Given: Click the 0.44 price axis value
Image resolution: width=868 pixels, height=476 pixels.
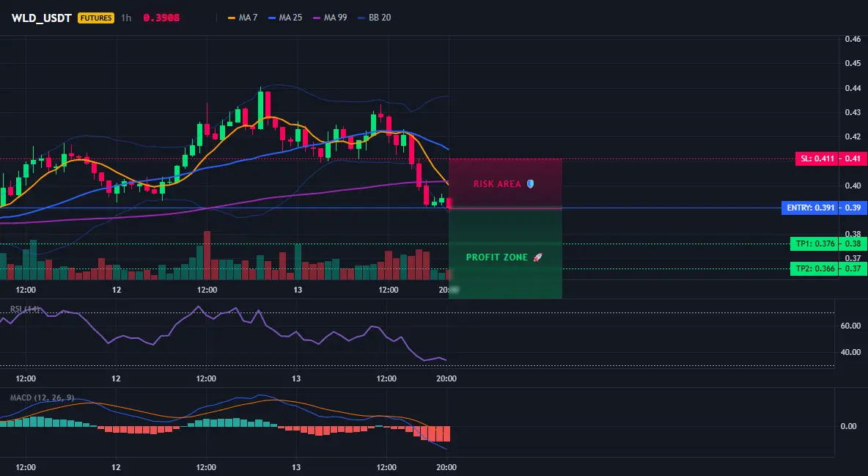Looking at the screenshot, I should pyautogui.click(x=853, y=88).
